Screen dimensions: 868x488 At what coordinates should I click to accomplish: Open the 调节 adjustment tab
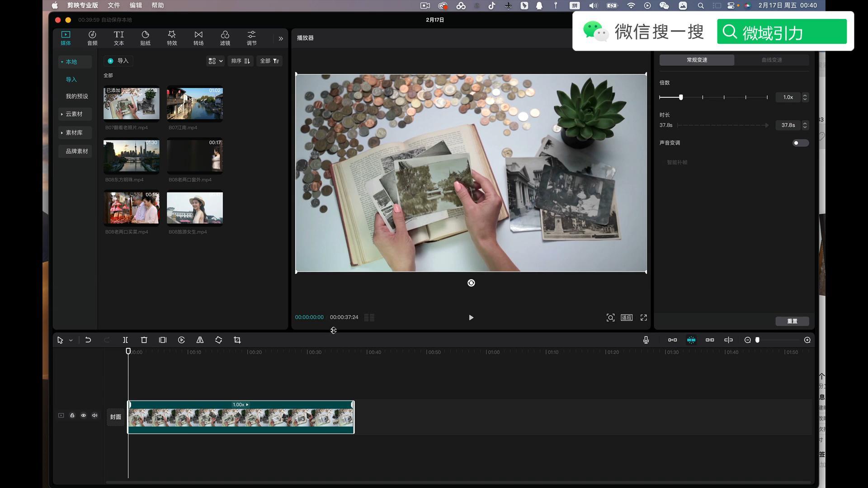point(252,38)
